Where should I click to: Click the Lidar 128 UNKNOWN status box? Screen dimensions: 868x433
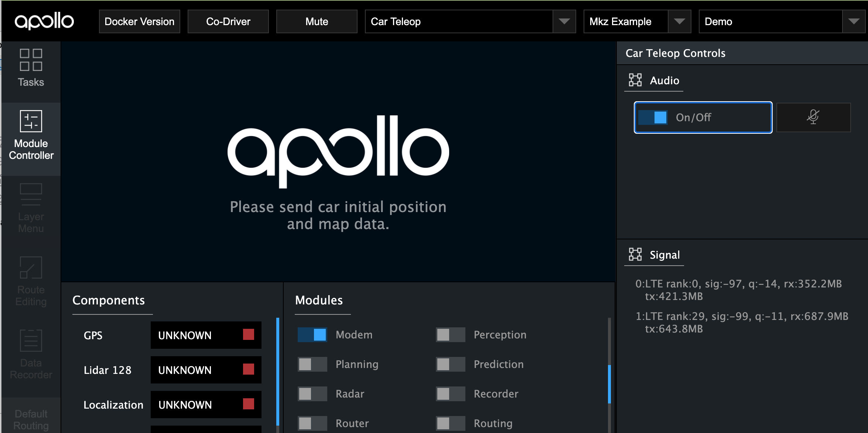pos(206,370)
